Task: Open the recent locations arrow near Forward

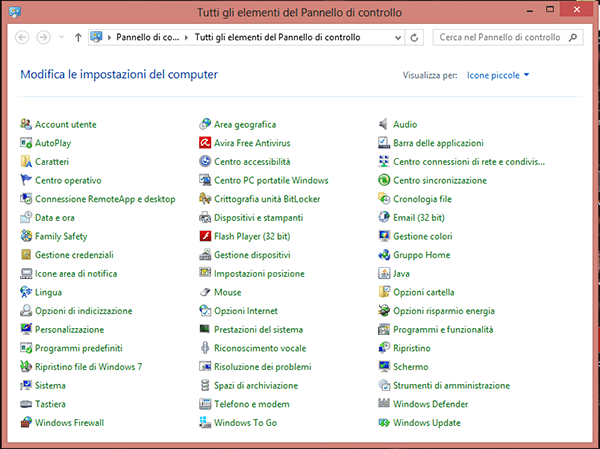Action: tap(61, 38)
